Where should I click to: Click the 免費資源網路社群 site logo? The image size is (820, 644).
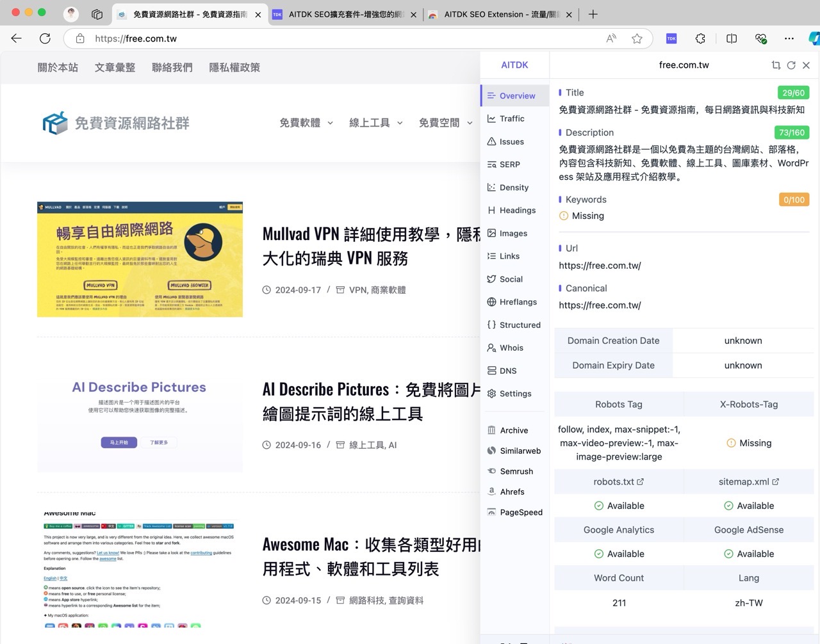click(x=116, y=123)
